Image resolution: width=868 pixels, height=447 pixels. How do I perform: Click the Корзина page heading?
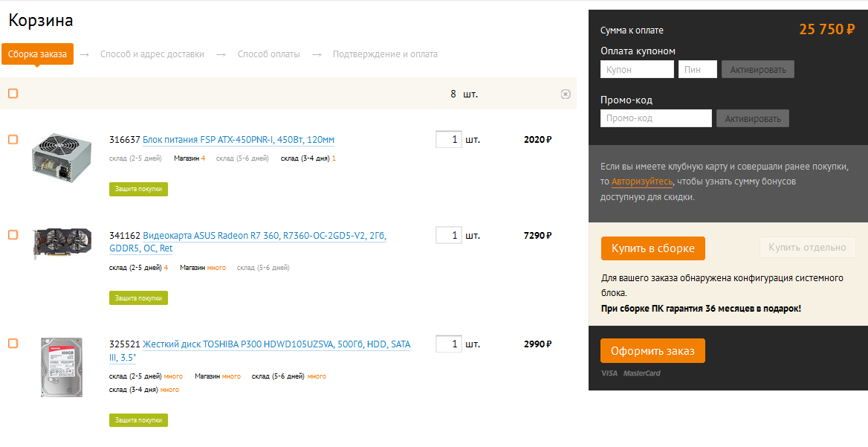41,21
